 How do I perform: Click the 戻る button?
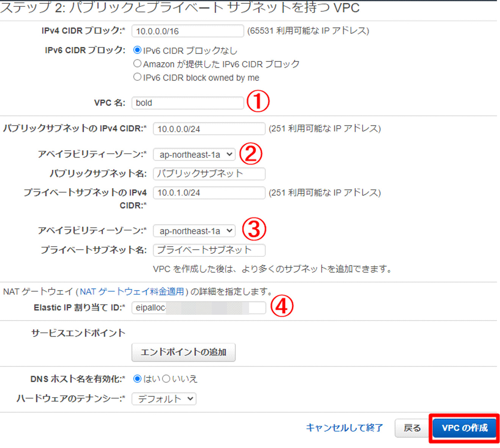412,428
